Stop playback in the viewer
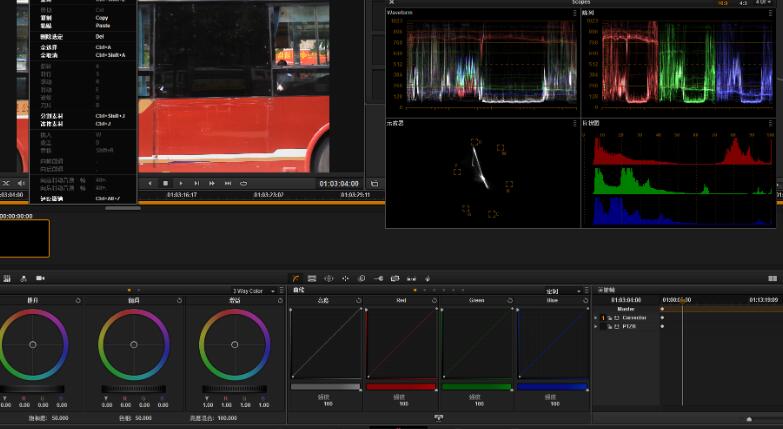Viewport: 783px width, 429px height. (165, 183)
